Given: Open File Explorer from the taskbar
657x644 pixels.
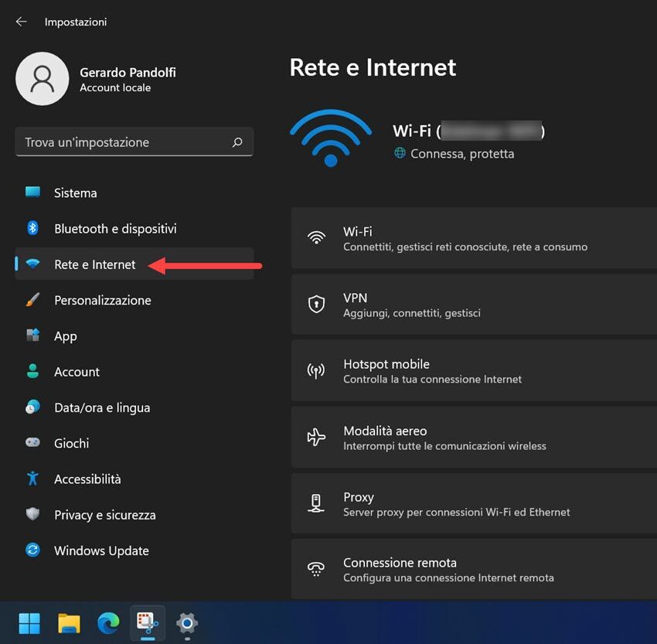Looking at the screenshot, I should click(x=69, y=622).
